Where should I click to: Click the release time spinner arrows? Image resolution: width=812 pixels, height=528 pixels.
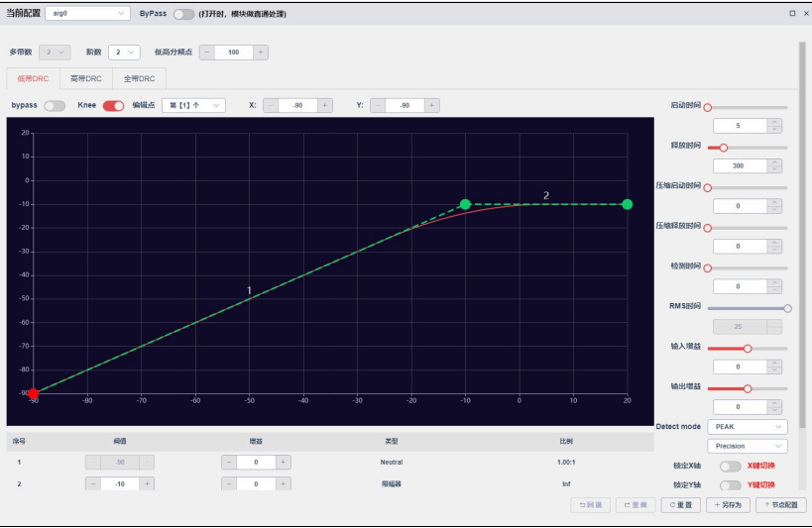click(x=774, y=166)
